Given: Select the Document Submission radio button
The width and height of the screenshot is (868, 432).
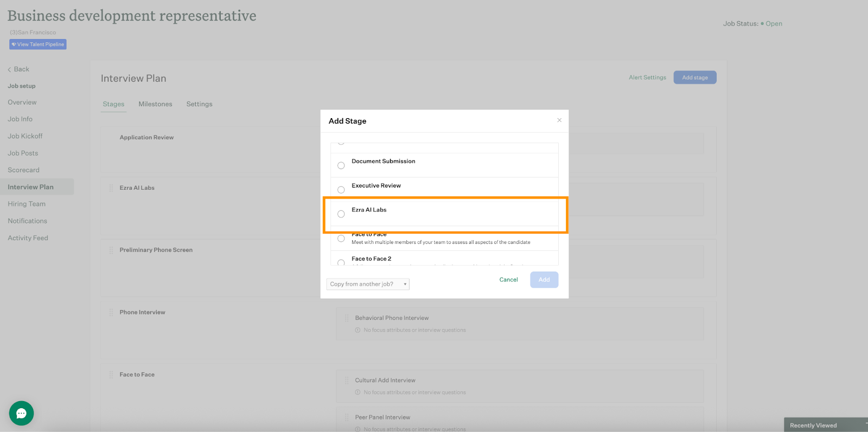Looking at the screenshot, I should click(x=341, y=165).
